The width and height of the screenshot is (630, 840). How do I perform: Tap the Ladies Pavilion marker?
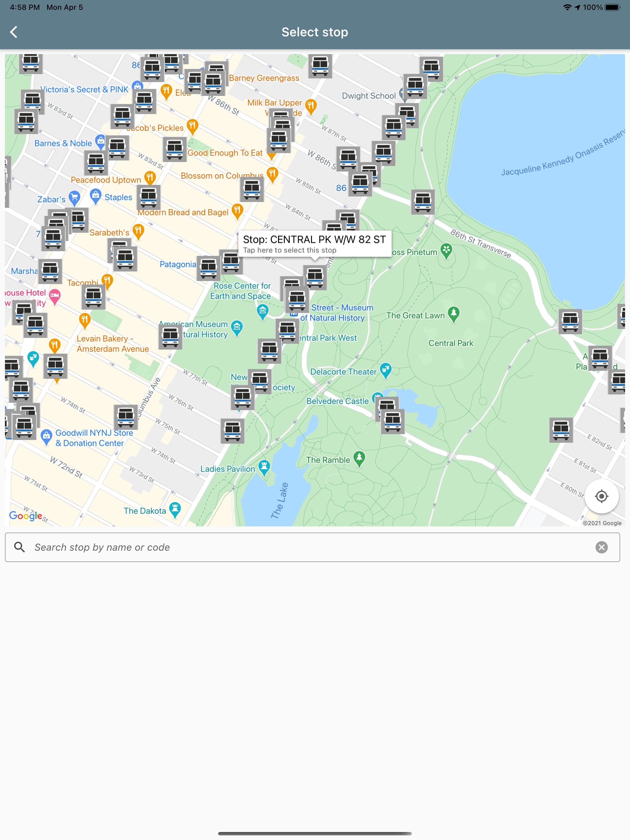tap(264, 467)
